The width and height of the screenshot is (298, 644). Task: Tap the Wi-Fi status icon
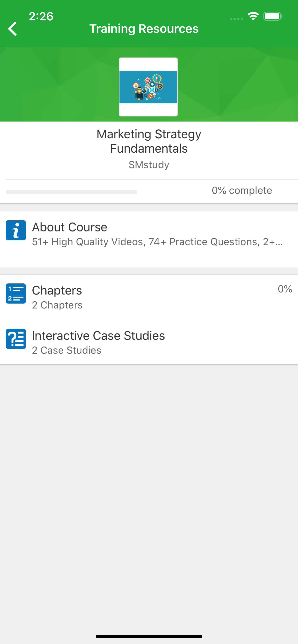253,16
